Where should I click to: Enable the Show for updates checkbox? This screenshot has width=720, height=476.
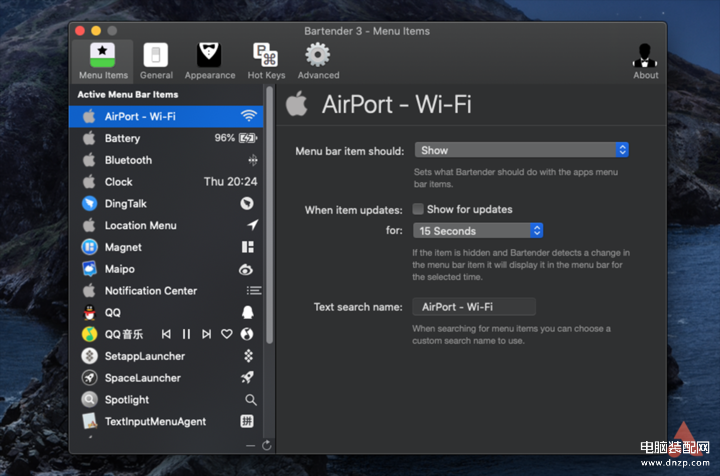[418, 209]
